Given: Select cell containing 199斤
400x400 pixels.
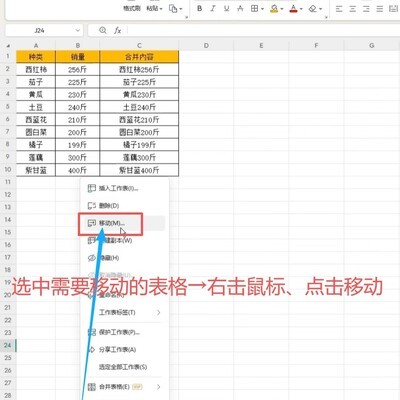Looking at the screenshot, I should [77, 145].
